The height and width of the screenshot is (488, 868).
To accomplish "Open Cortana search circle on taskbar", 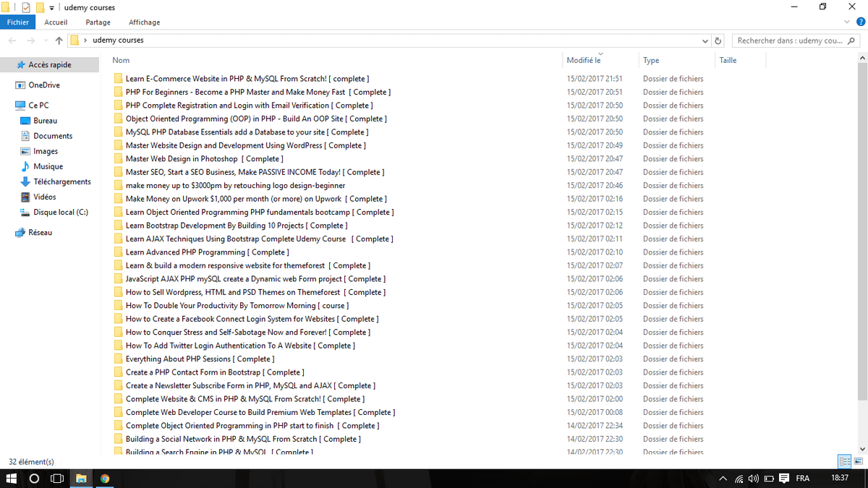I will click(x=34, y=479).
